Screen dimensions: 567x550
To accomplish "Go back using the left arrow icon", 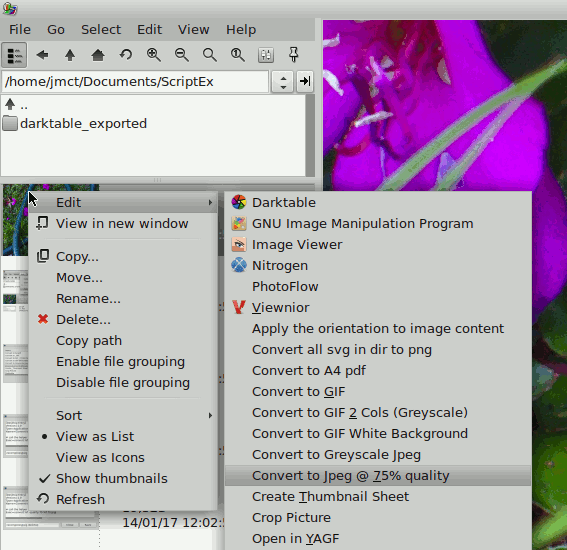I will [x=42, y=55].
